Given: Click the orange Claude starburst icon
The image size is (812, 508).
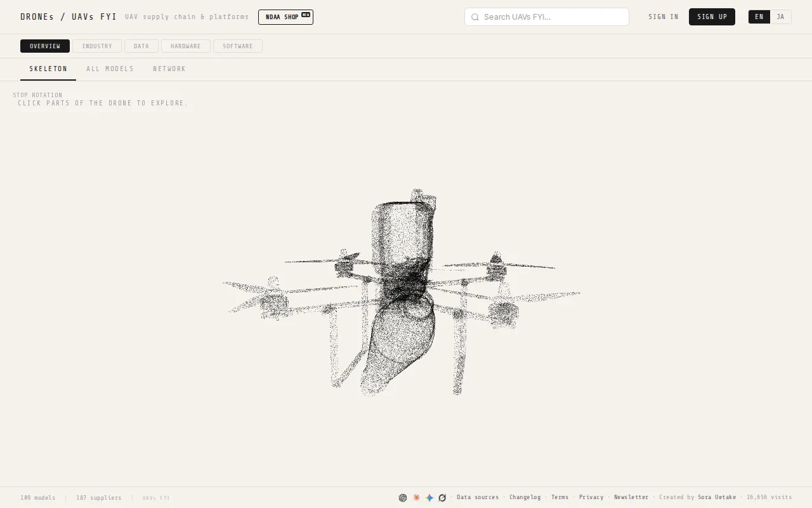Looking at the screenshot, I should (x=416, y=498).
